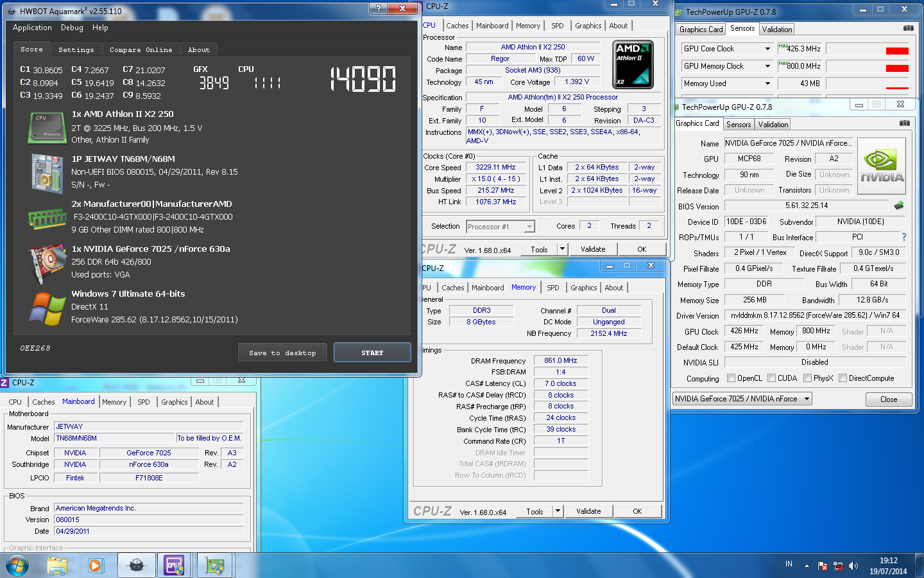This screenshot has width=924, height=578.
Task: Click the GPU-Z graphics card window title icon
Action: click(x=676, y=107)
